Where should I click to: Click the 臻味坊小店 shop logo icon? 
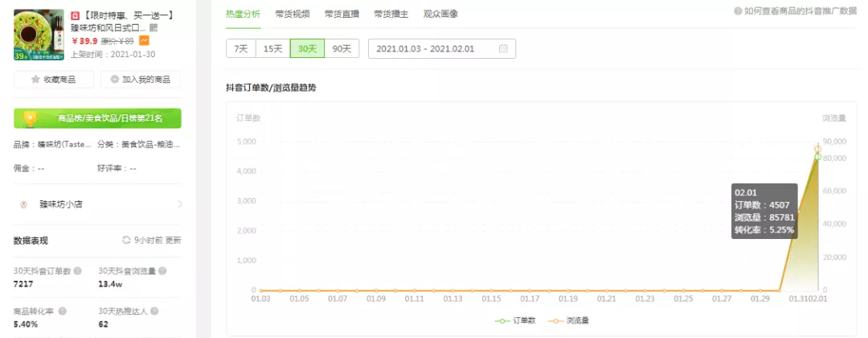tap(23, 204)
